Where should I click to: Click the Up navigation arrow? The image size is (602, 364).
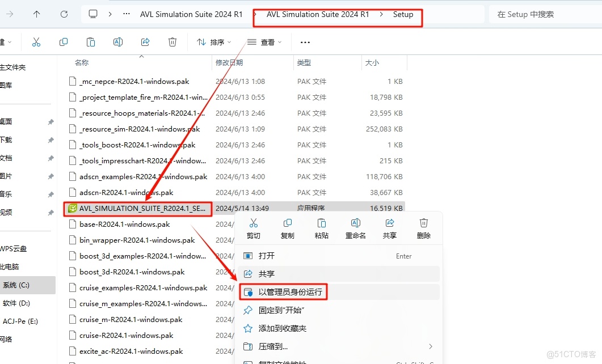pyautogui.click(x=37, y=14)
